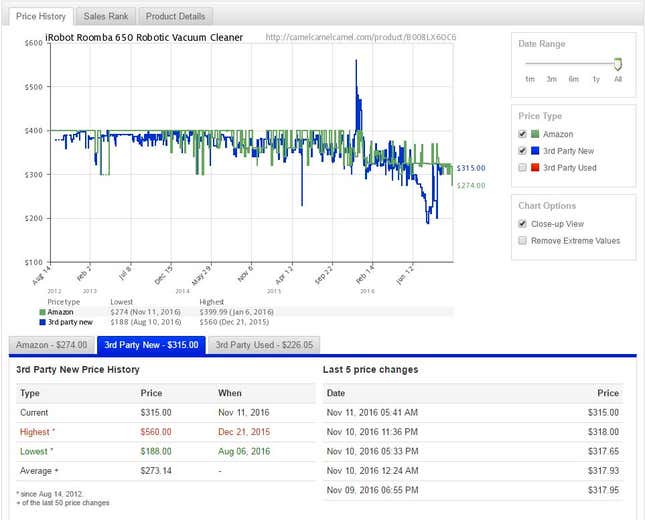Image resolution: width=645 pixels, height=520 pixels.
Task: Click the red 3rd Party Used swatch
Action: [x=535, y=167]
